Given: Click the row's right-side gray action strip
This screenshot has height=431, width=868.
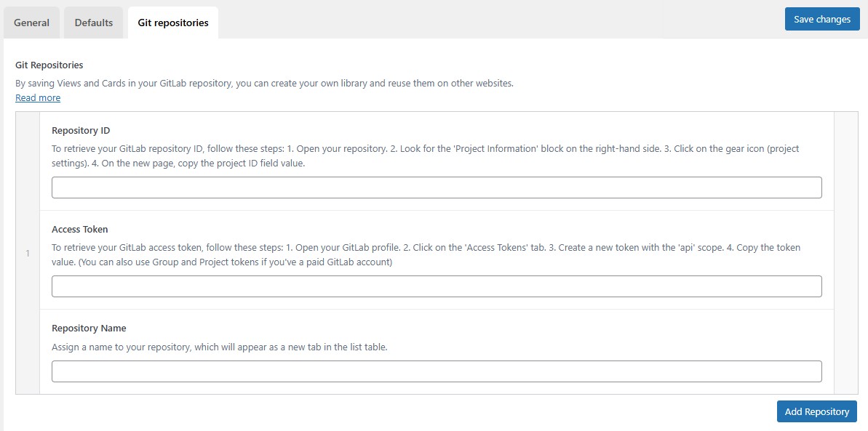Looking at the screenshot, I should [845, 253].
